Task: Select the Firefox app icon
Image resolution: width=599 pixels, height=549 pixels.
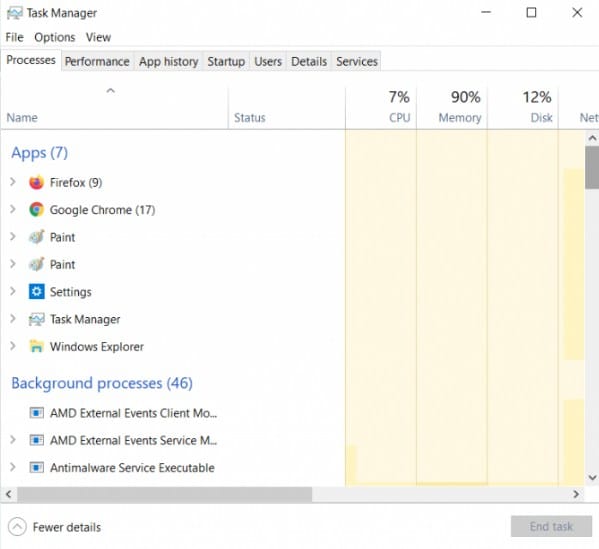Action: tap(37, 183)
